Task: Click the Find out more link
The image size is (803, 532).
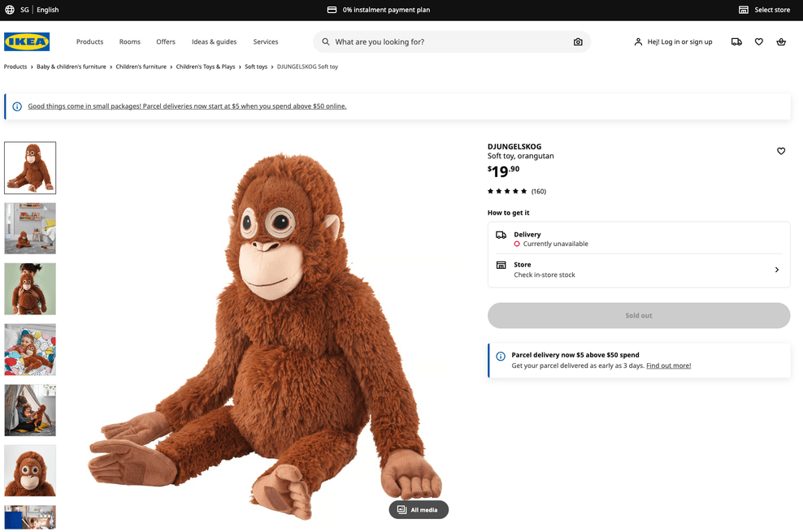Action: click(668, 365)
